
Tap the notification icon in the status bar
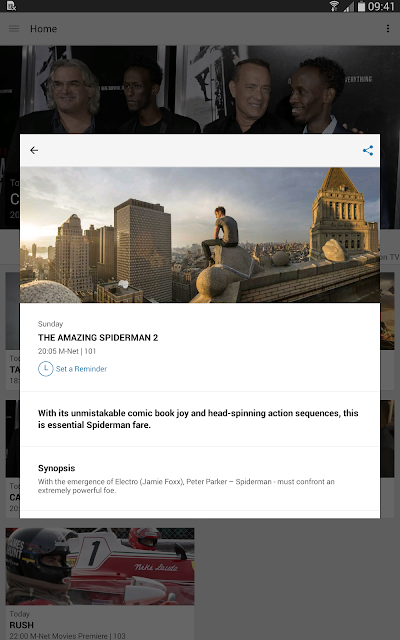coord(11,6)
